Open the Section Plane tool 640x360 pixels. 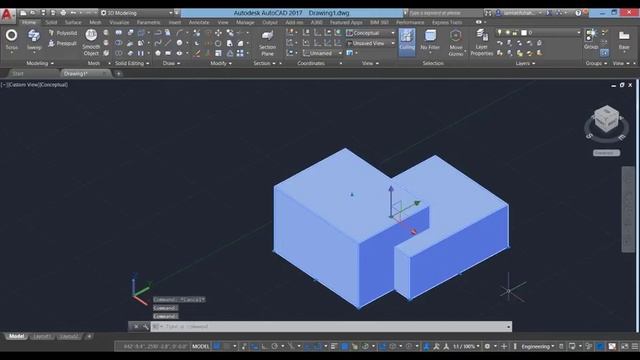pyautogui.click(x=267, y=43)
